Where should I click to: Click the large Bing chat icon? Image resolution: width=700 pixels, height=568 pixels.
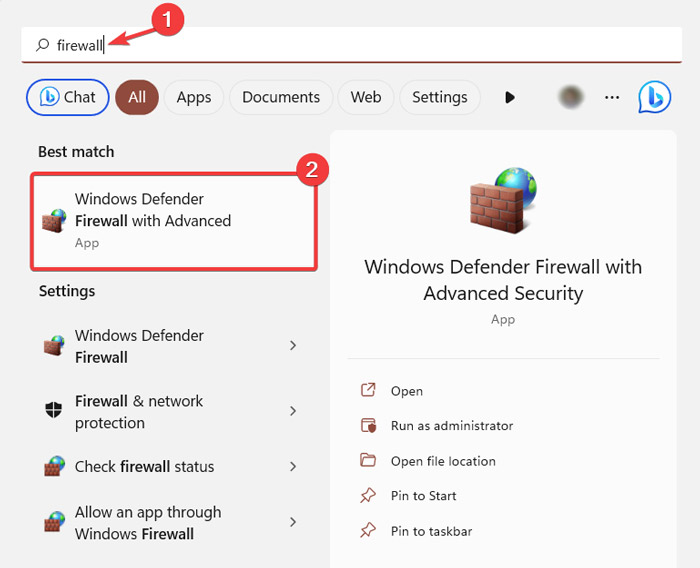point(654,97)
